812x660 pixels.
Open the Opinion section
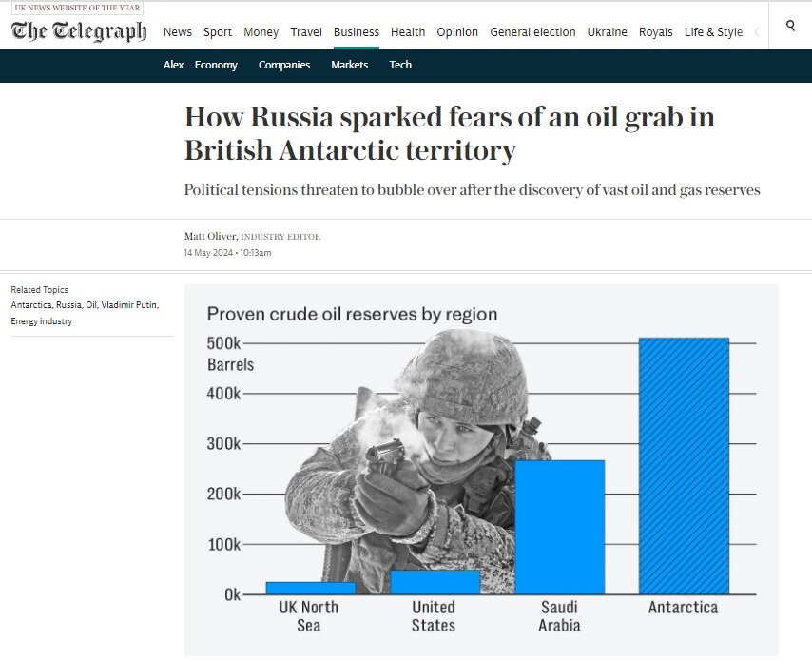[457, 32]
